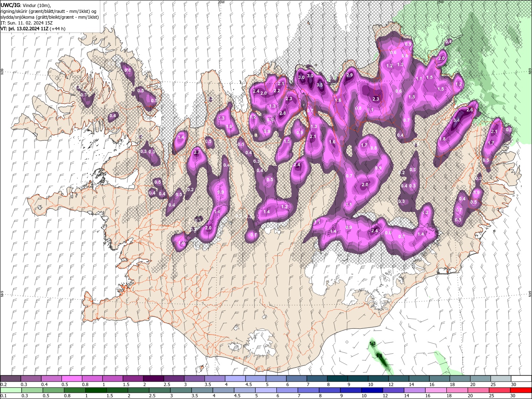Click the initial time IT: Sun. 11. 02. 2024 15Z
The width and height of the screenshot is (532, 399).
(x=27, y=23)
